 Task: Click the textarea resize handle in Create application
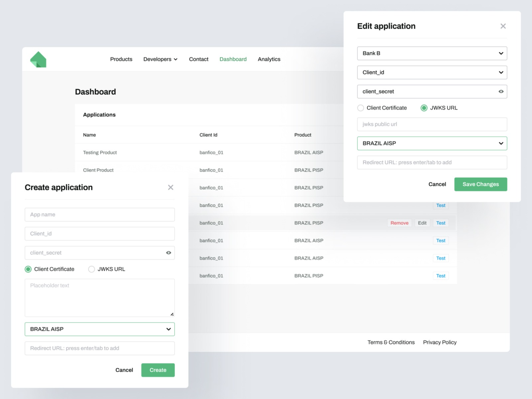[172, 314]
